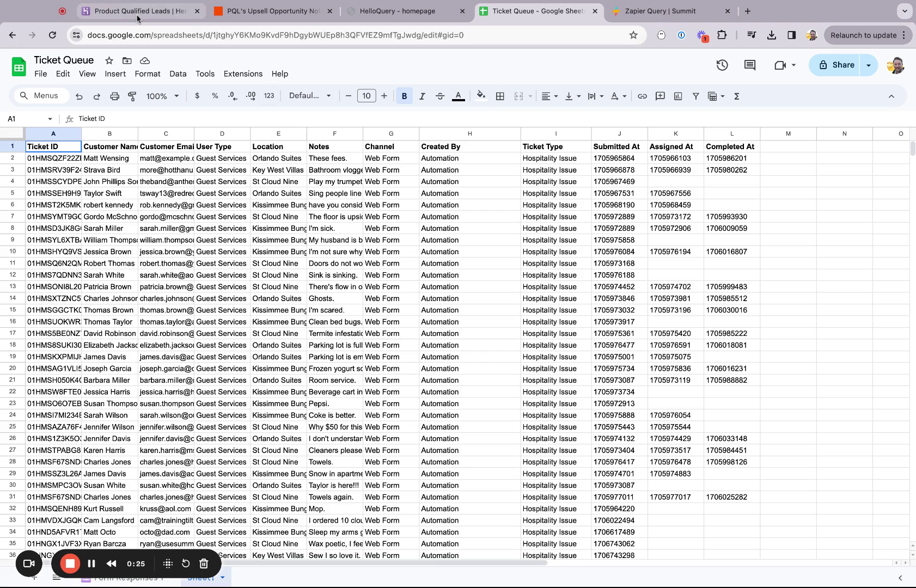Stop the screen recording
Image resolution: width=916 pixels, height=588 pixels.
[x=70, y=563]
